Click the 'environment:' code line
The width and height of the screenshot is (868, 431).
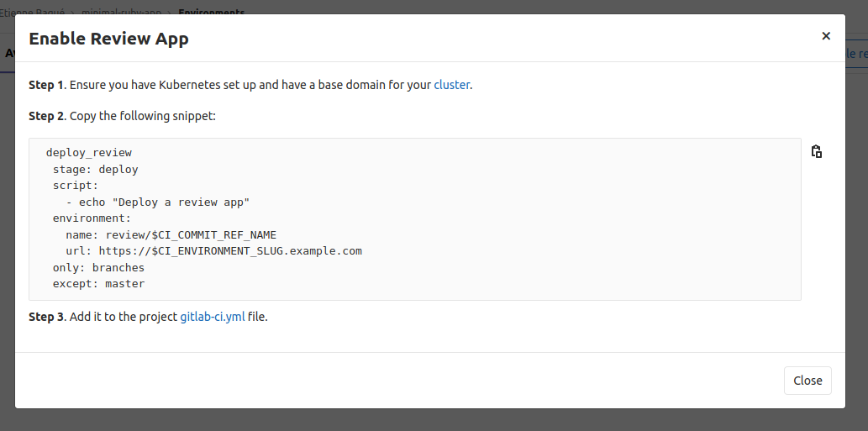point(92,218)
